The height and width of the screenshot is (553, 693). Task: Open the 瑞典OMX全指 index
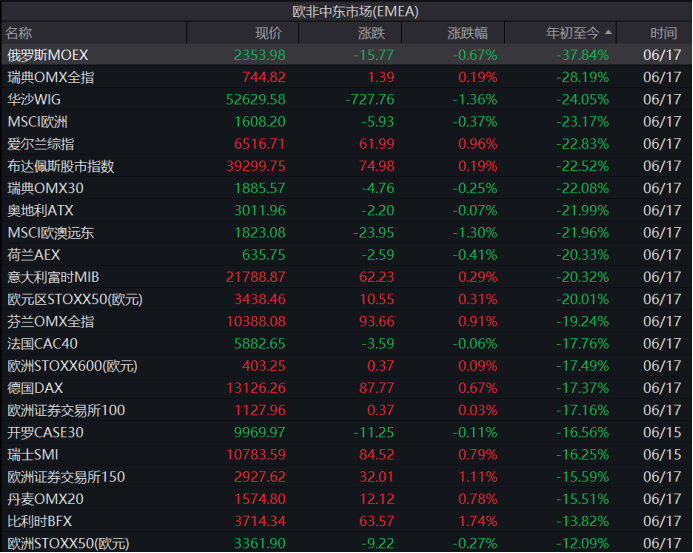[51, 77]
